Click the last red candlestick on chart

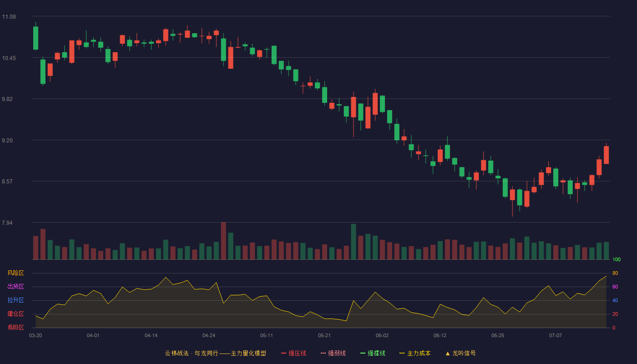[x=606, y=155]
